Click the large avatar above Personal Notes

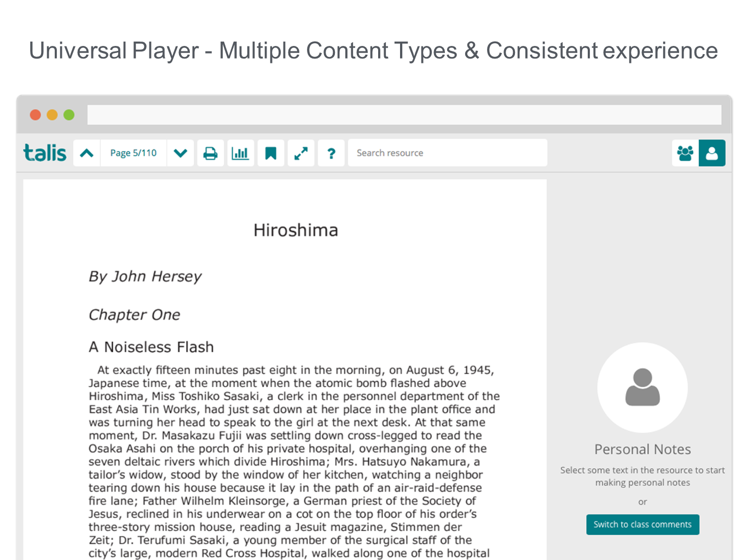coord(642,387)
